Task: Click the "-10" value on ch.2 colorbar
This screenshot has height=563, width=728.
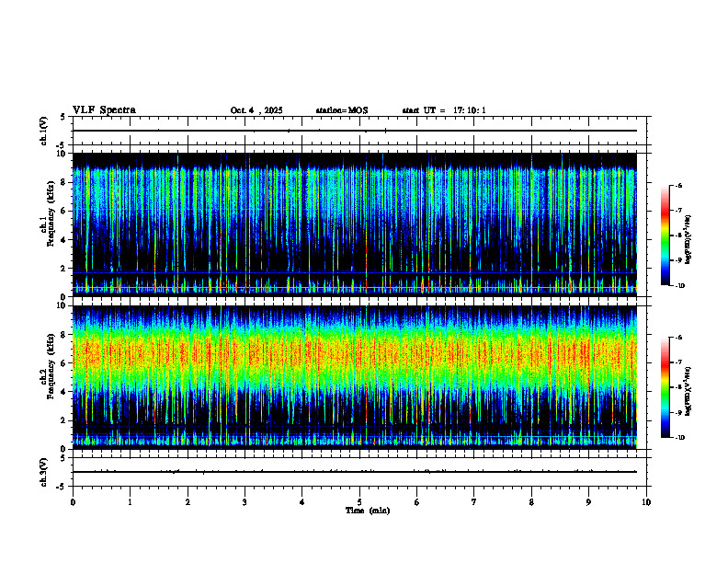Action: (680, 438)
